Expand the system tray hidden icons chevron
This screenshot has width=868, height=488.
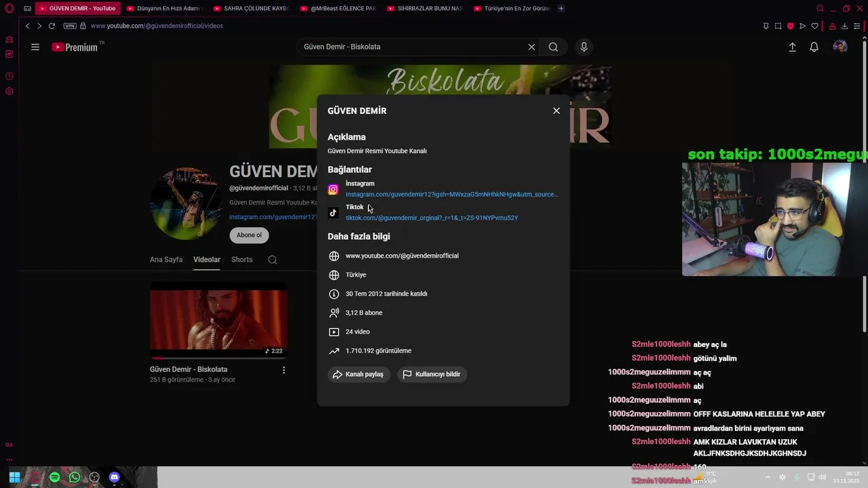[x=768, y=477]
